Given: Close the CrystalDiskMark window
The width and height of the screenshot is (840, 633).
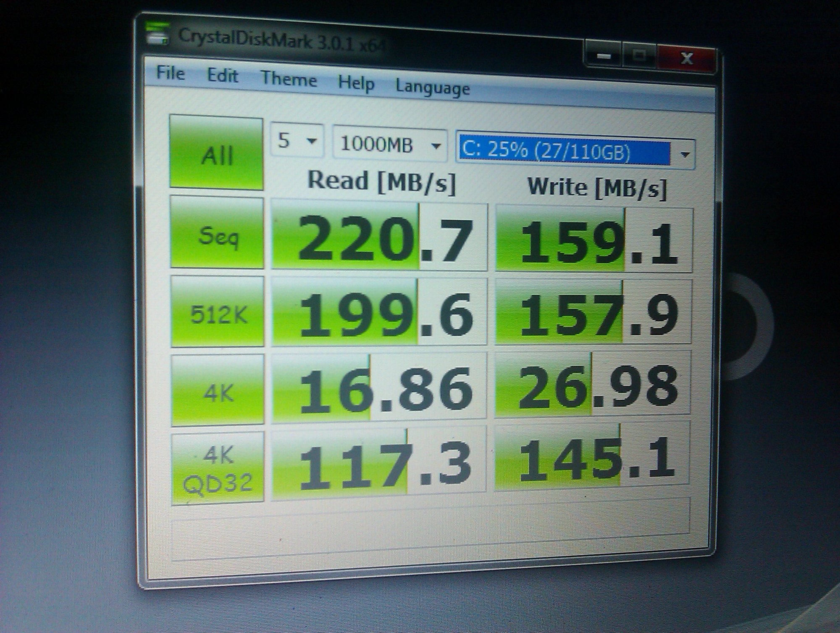Looking at the screenshot, I should click(x=686, y=58).
